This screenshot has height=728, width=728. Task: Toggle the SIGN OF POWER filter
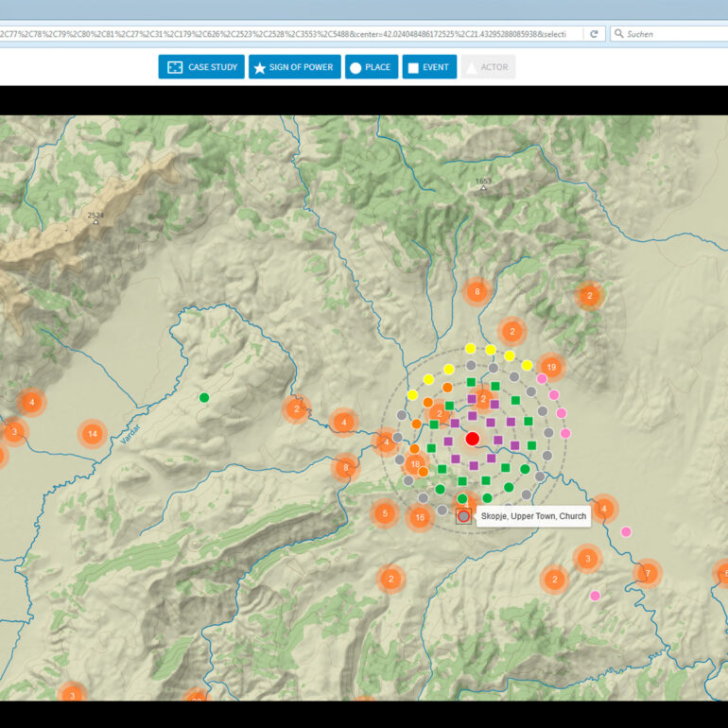tap(294, 67)
